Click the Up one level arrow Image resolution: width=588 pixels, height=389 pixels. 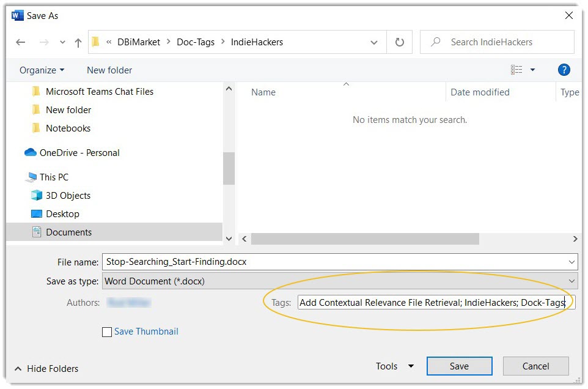78,42
